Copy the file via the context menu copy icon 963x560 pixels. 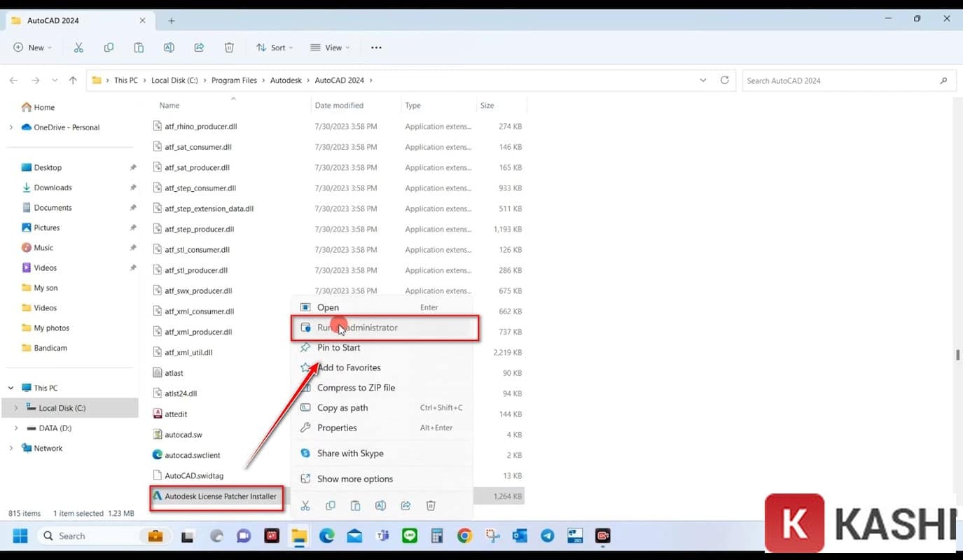coord(330,505)
